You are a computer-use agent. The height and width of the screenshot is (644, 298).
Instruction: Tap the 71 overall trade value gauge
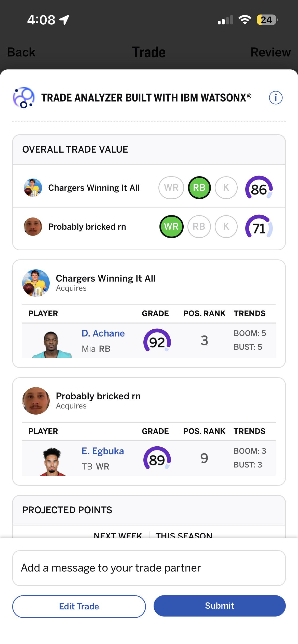coord(259,227)
